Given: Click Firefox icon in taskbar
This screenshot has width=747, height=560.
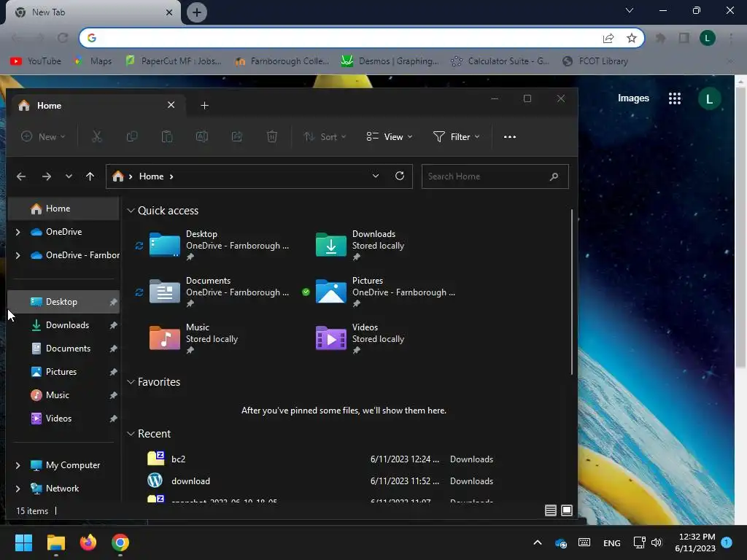Looking at the screenshot, I should point(88,542).
